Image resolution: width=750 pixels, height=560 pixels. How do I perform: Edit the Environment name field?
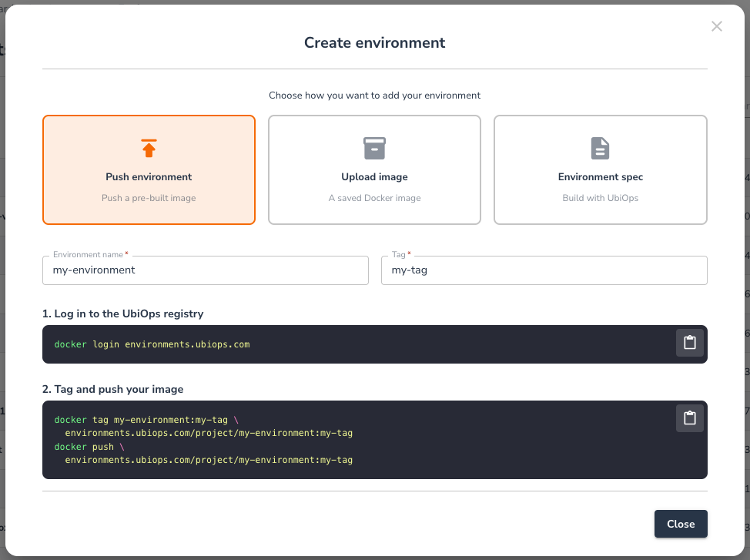click(x=206, y=270)
